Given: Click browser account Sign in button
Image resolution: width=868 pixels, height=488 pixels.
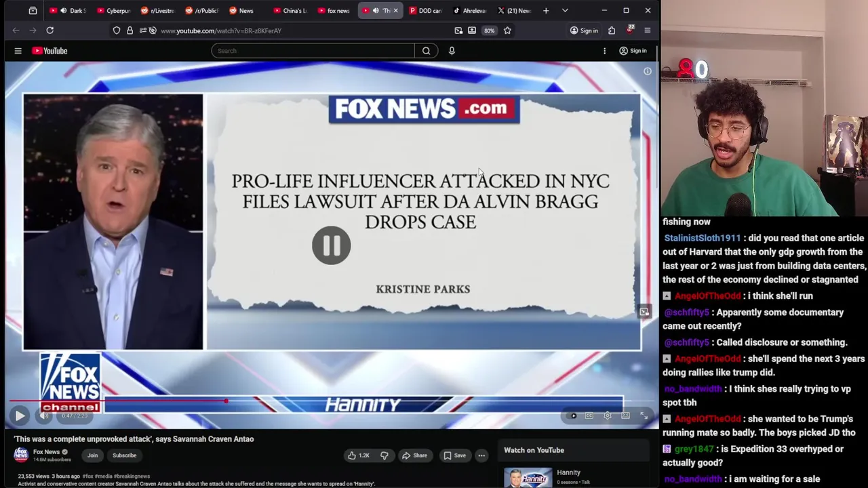Looking at the screenshot, I should pyautogui.click(x=584, y=30).
